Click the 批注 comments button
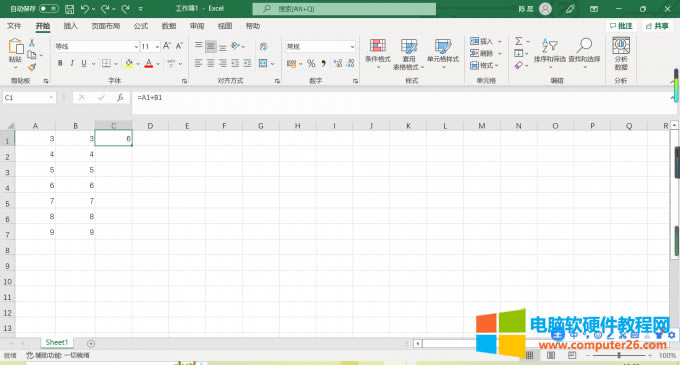This screenshot has height=365, width=680. tap(621, 26)
